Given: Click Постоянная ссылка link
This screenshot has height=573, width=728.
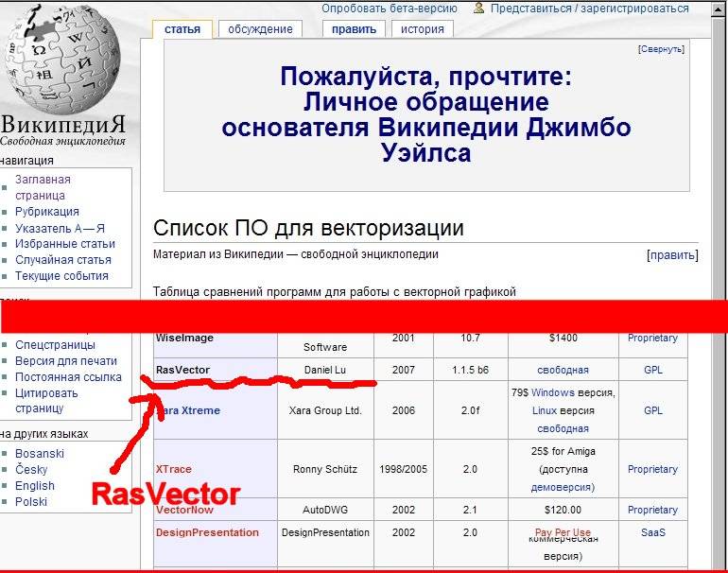Looking at the screenshot, I should (68, 377).
